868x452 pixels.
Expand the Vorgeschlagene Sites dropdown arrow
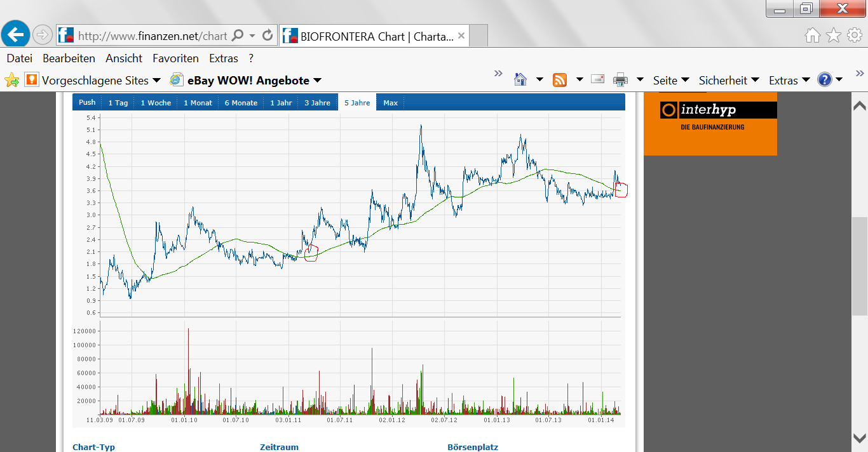click(156, 81)
